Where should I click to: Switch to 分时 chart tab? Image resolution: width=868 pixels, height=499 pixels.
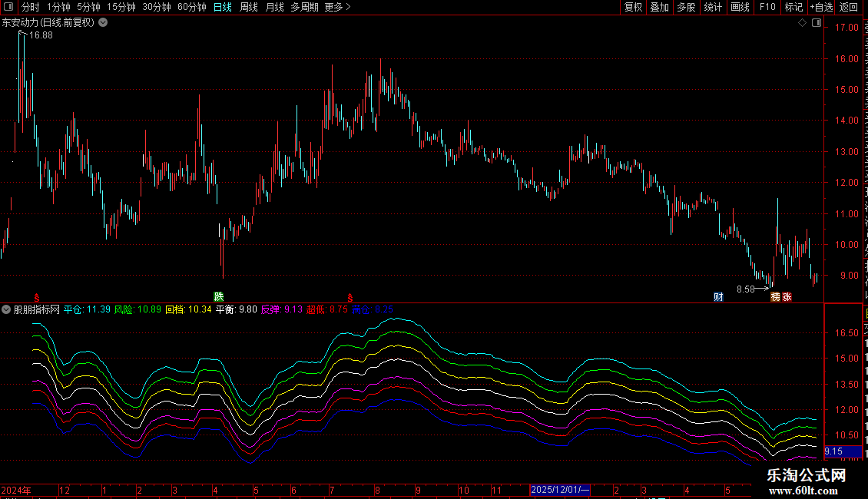[31, 7]
